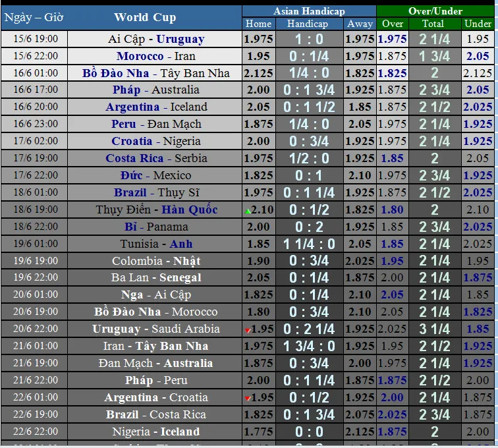Click the green up arrow beside 2.10 in Thụy Điển row
498x448 pixels.
(x=248, y=211)
